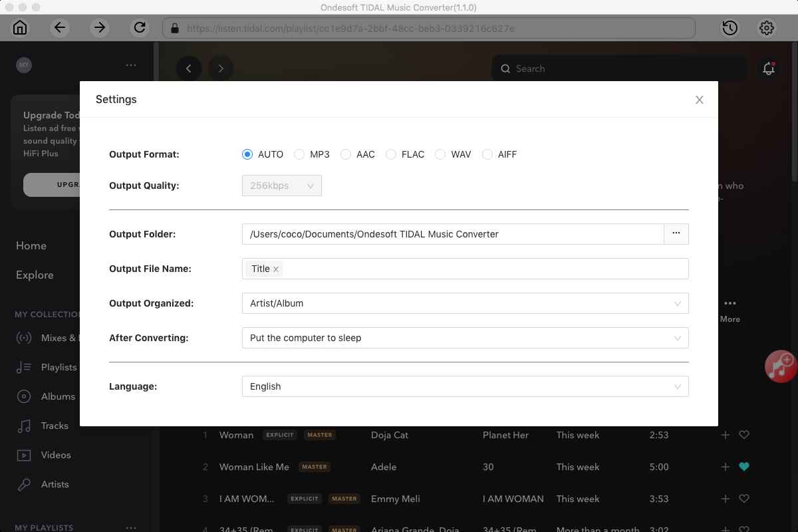Close the Settings dialog

click(x=699, y=100)
